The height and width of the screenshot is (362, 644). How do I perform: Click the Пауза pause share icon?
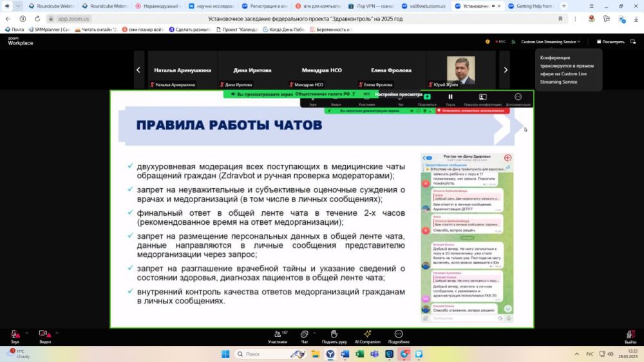(x=450, y=99)
